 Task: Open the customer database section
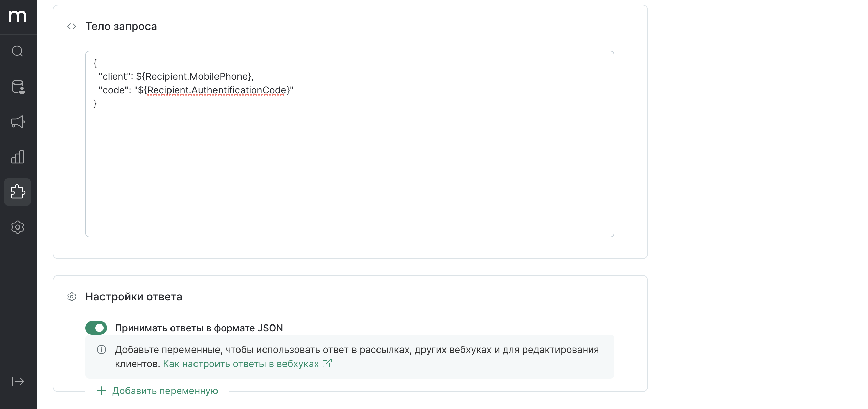pyautogui.click(x=18, y=87)
